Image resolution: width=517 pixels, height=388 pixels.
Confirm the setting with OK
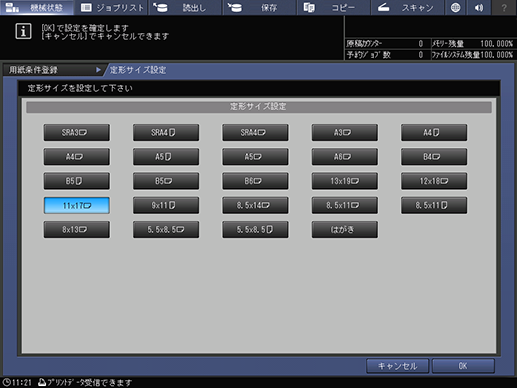(x=463, y=366)
